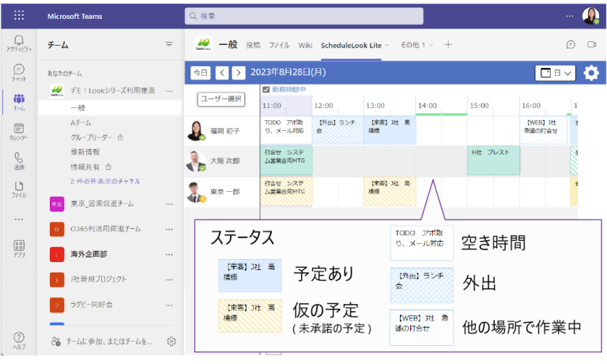Open the app launcher waffle icon
The width and height of the screenshot is (607, 364).
click(19, 15)
